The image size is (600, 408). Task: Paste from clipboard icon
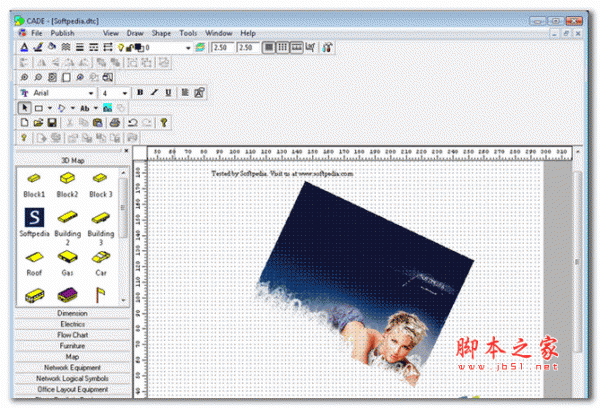[98, 123]
